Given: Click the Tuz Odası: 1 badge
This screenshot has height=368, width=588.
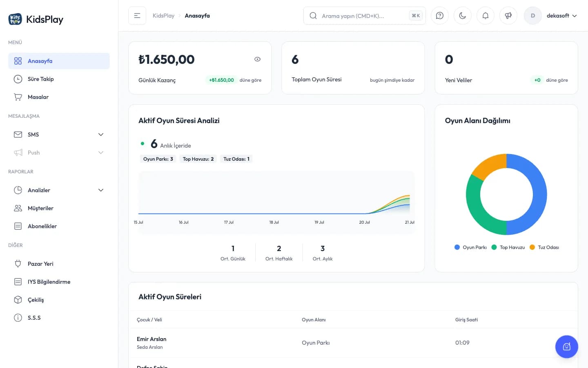Looking at the screenshot, I should coord(236,159).
